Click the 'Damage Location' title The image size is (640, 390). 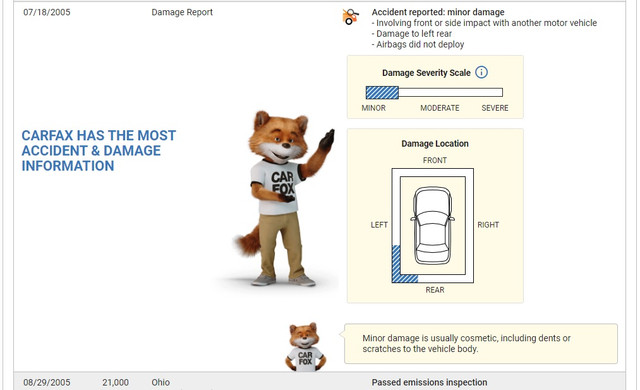(x=435, y=144)
